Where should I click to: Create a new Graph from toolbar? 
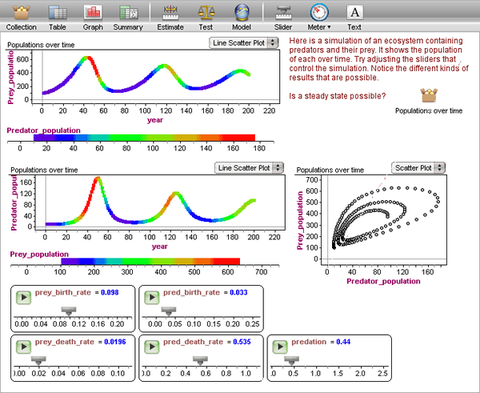[93, 13]
